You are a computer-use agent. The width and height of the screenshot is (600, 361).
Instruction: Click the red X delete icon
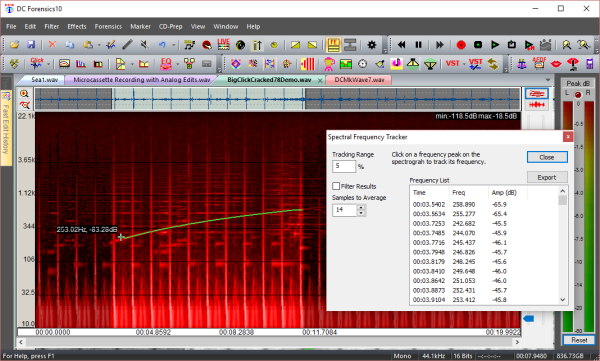click(52, 45)
